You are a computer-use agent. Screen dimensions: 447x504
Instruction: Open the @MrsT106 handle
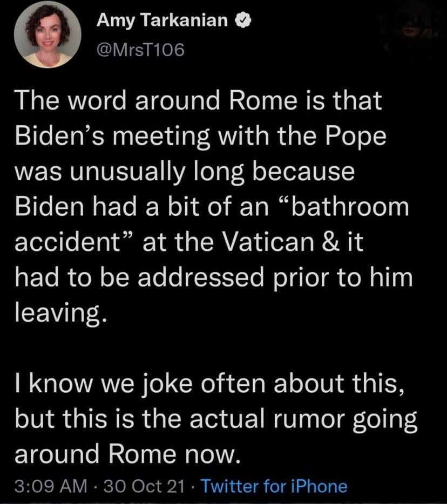(x=140, y=50)
